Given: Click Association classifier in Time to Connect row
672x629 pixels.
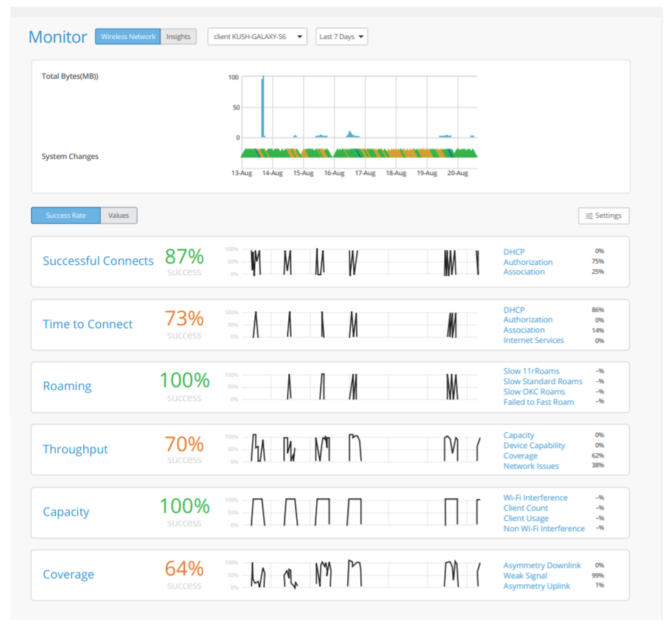Looking at the screenshot, I should [x=524, y=330].
